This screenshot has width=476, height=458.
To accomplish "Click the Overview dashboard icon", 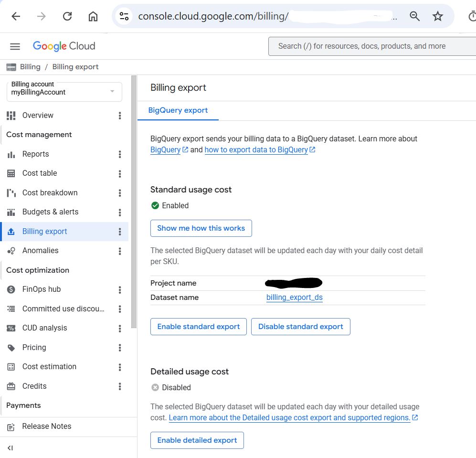I will tap(11, 116).
